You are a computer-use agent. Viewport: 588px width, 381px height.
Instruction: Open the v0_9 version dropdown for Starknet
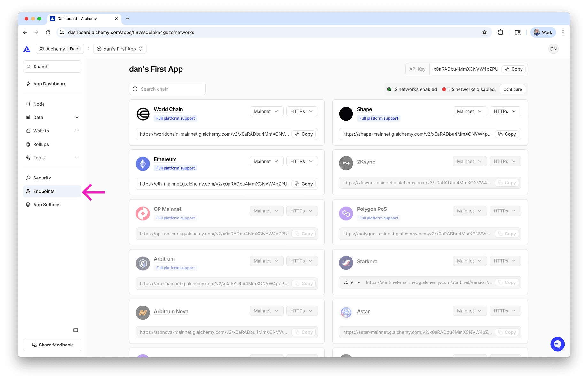tap(351, 282)
